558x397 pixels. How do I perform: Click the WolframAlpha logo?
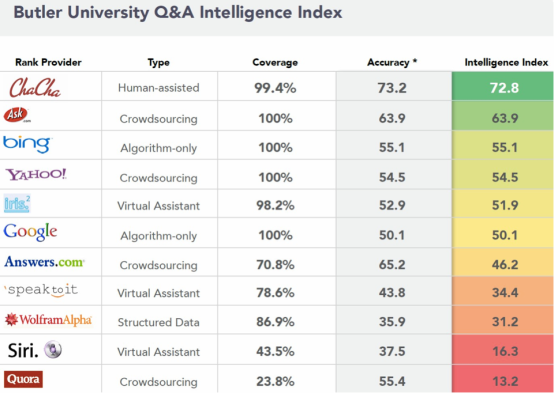48,319
